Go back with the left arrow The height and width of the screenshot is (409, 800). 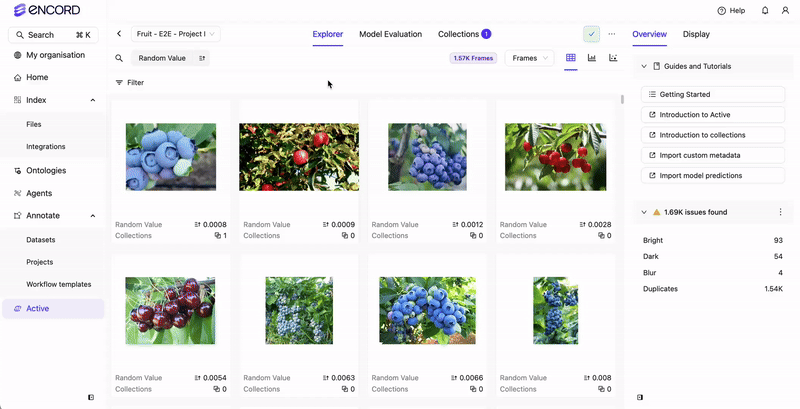[x=119, y=34]
